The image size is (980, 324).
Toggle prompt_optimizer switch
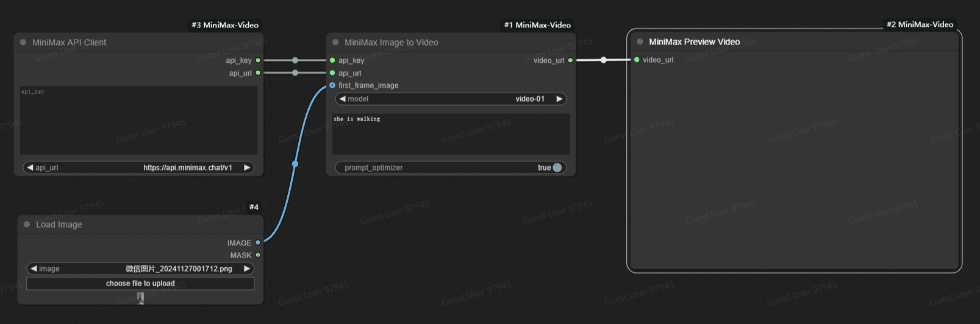[x=557, y=167]
